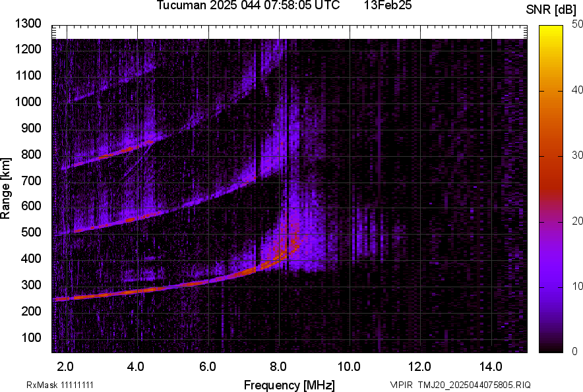Click the range tick label '900'

click(31, 128)
